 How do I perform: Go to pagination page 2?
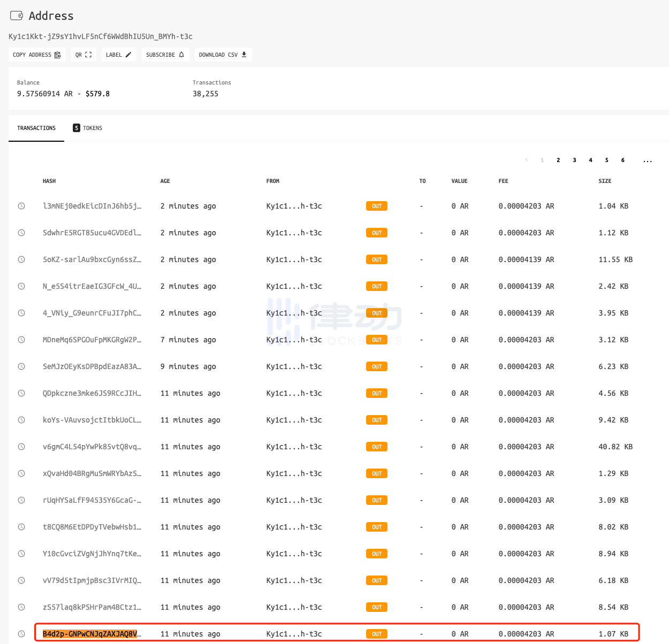[x=558, y=160]
